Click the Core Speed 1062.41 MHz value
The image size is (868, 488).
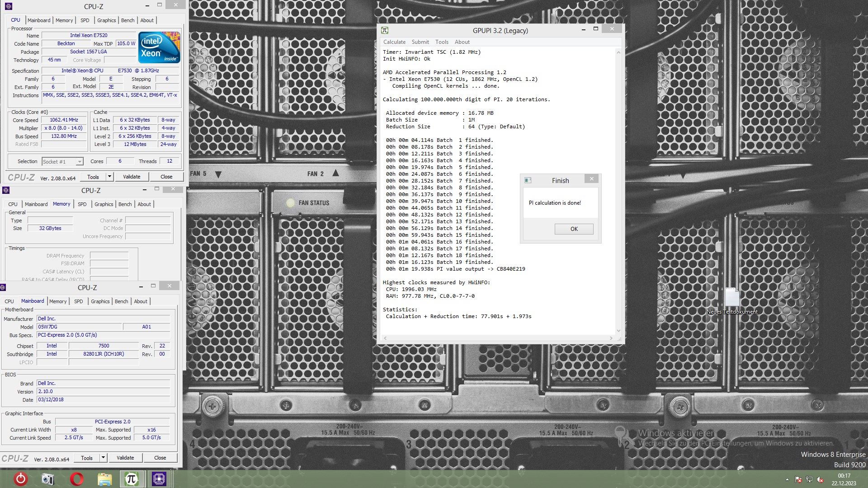tap(64, 120)
